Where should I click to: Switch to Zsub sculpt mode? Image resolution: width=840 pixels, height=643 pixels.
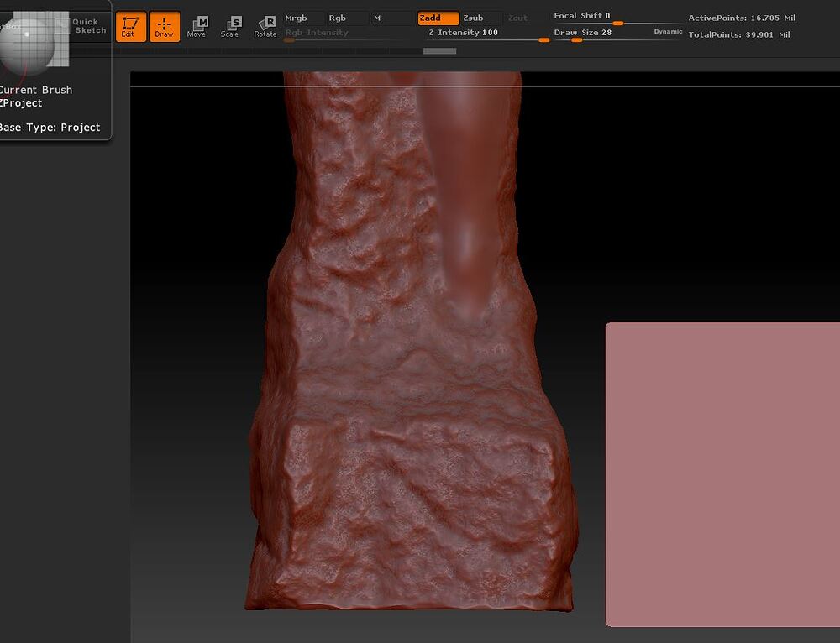point(481,18)
